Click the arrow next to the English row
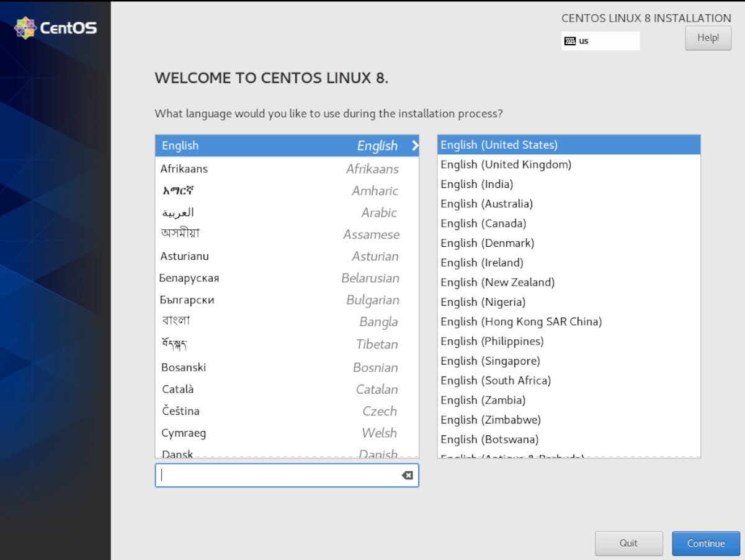Screen dimensions: 745x560 click(414, 145)
